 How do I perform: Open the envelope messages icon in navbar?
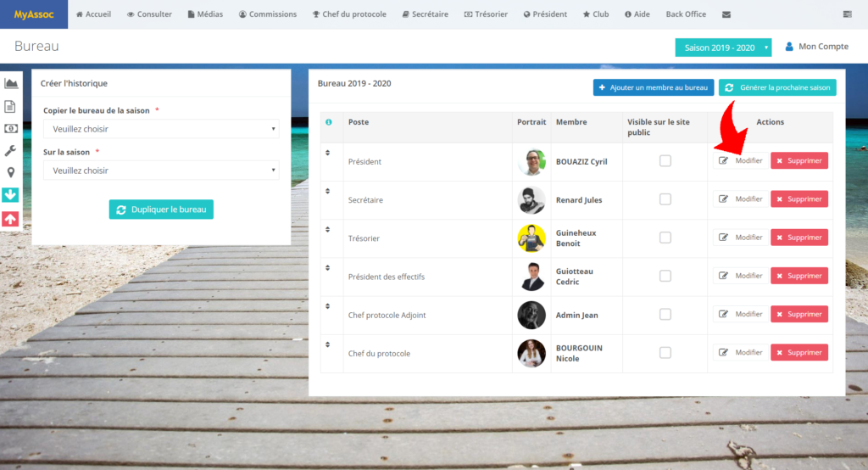pyautogui.click(x=726, y=14)
